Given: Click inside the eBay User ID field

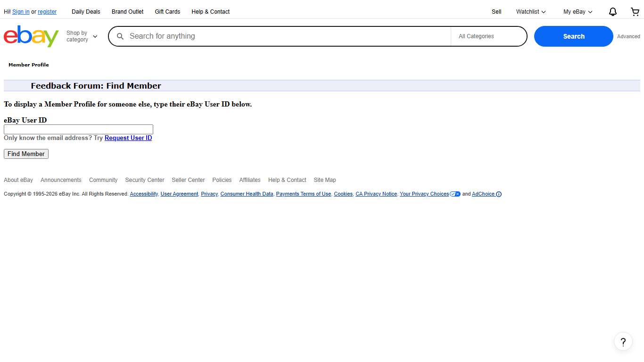Looking at the screenshot, I should coord(78,129).
